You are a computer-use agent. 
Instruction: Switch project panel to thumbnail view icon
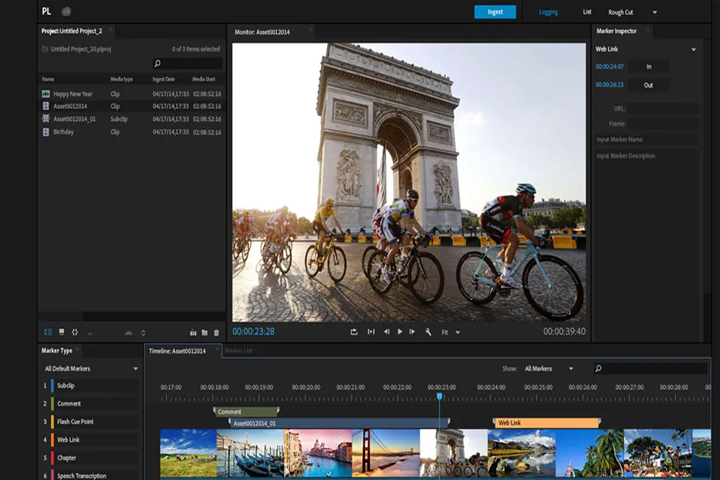(x=62, y=332)
